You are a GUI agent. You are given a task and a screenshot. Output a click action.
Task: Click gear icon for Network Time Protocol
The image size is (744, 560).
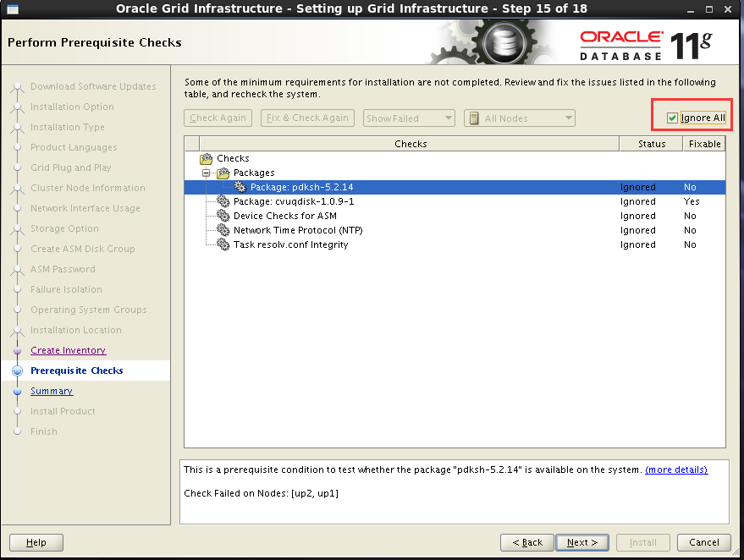pyautogui.click(x=223, y=230)
